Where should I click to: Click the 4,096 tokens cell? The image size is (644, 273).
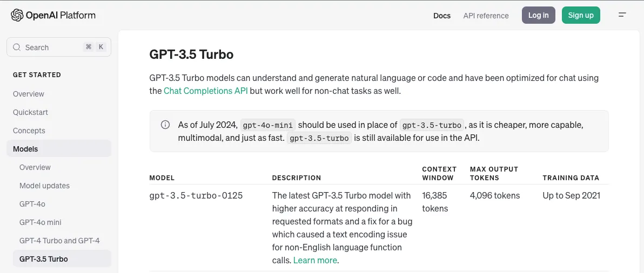(495, 195)
